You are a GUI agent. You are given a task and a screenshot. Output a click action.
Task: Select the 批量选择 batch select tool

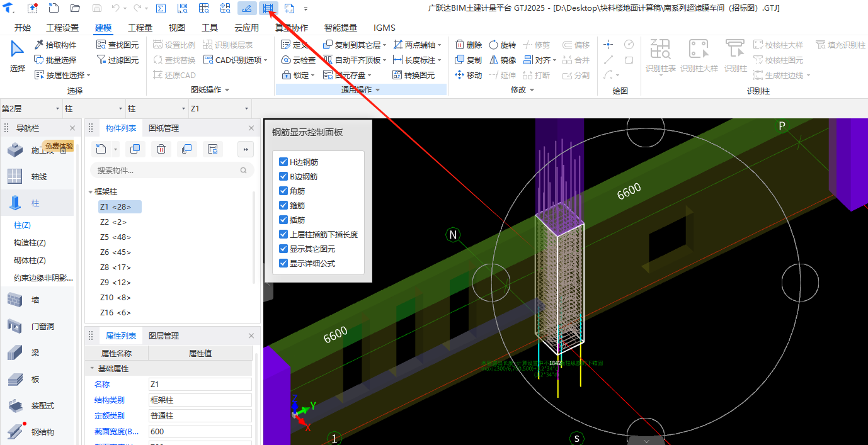click(55, 60)
